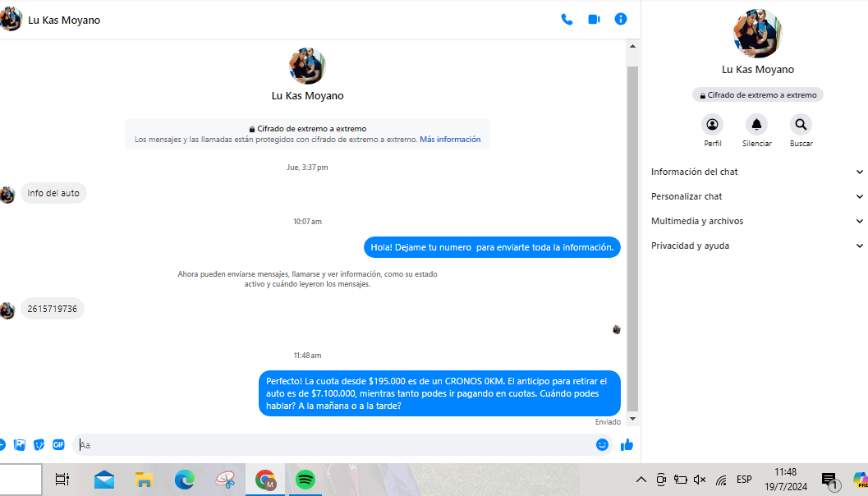This screenshot has height=496, width=868.
Task: Expand Personalizar chat section
Action: pos(757,196)
